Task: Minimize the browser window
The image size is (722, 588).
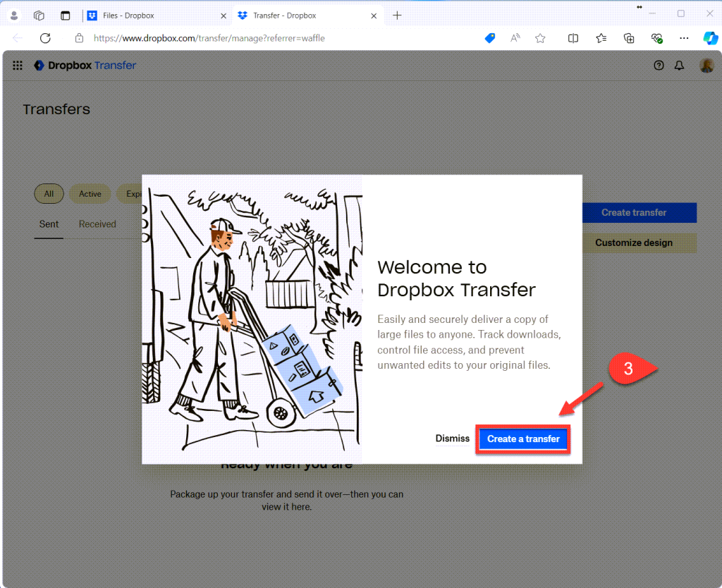Action: click(x=652, y=14)
